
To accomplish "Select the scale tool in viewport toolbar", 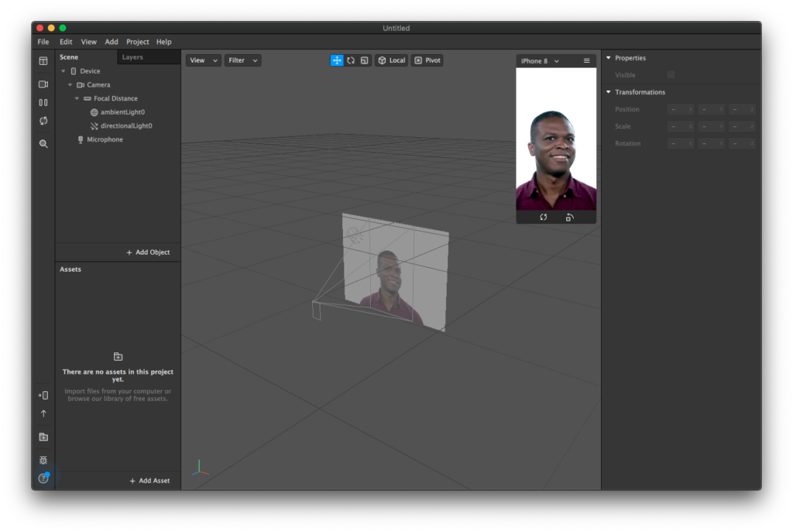I will tap(364, 60).
